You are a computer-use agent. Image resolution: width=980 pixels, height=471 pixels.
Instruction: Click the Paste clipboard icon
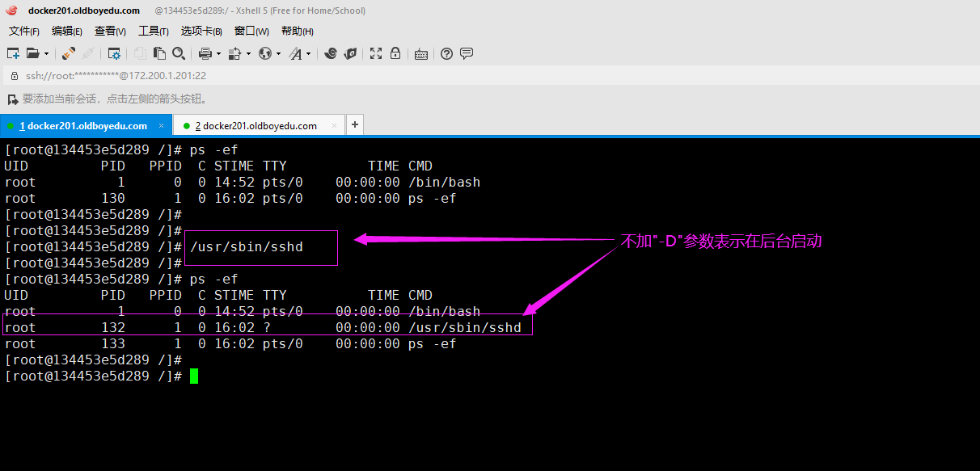click(x=159, y=53)
